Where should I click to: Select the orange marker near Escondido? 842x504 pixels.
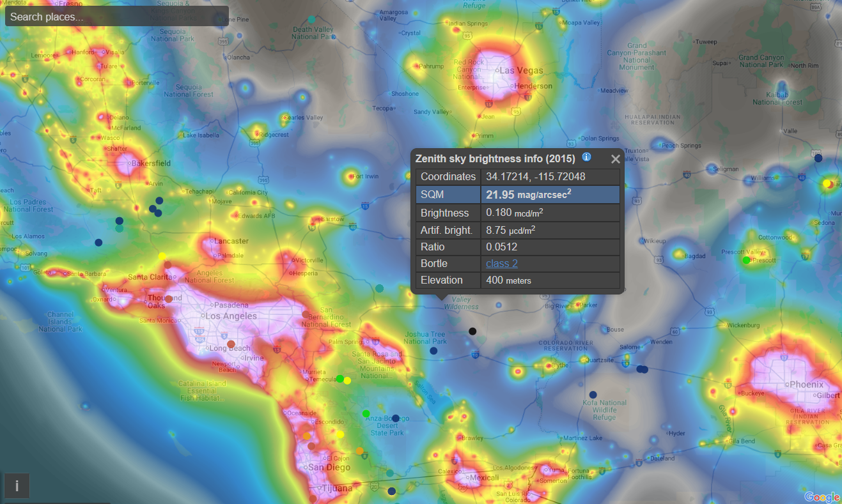pos(307,436)
